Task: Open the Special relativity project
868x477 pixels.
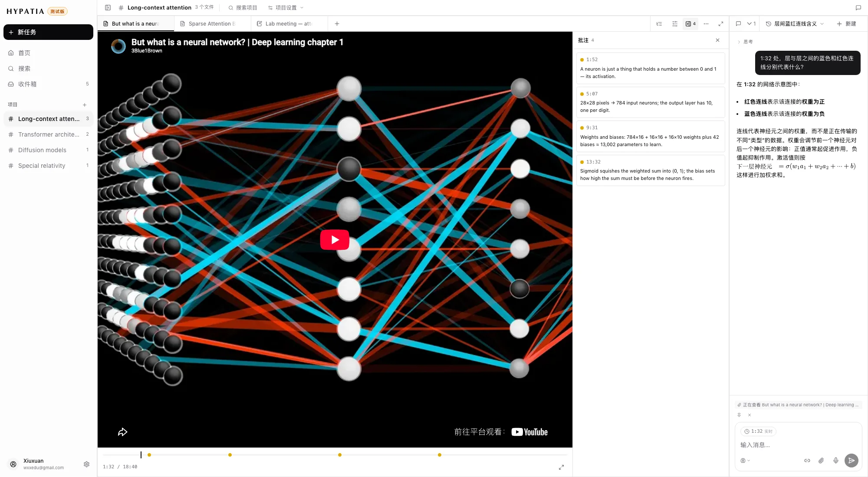Action: 48,166
